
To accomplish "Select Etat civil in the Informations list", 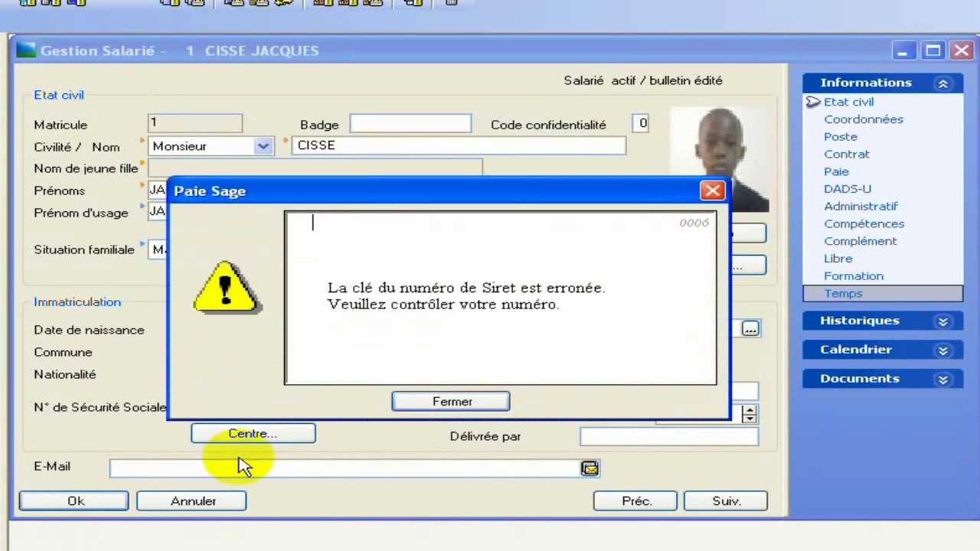I will point(848,102).
